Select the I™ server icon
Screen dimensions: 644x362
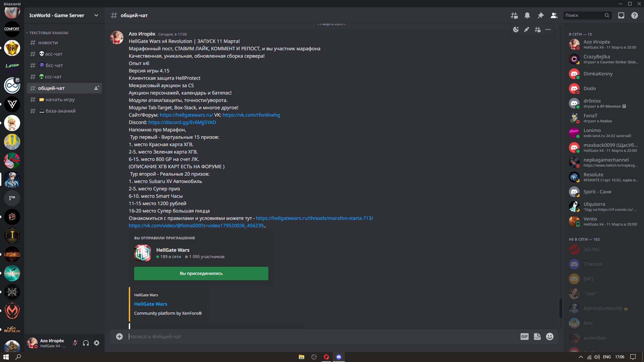(x=12, y=198)
